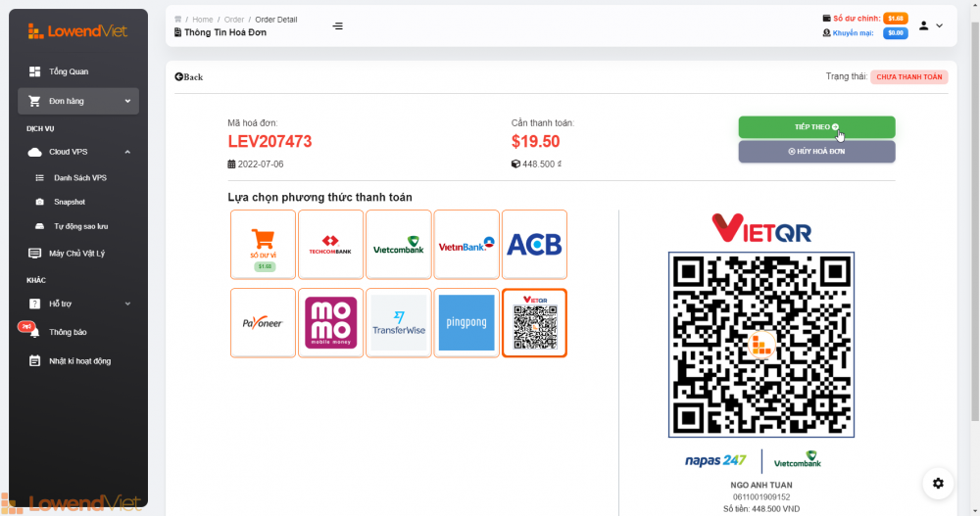Viewport: 980px width, 516px height.
Task: Select Techcombank payment method
Action: click(x=330, y=244)
